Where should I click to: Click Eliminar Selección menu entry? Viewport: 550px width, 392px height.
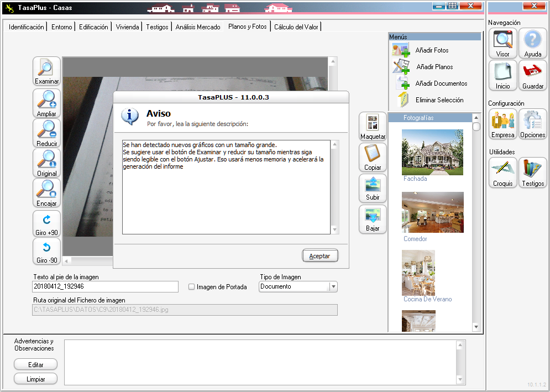[x=439, y=100]
